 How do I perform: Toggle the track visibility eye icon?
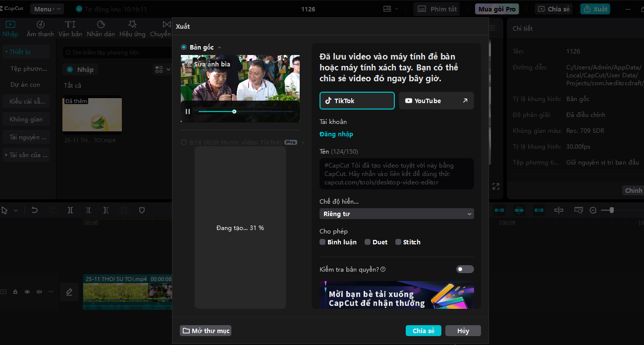click(27, 292)
